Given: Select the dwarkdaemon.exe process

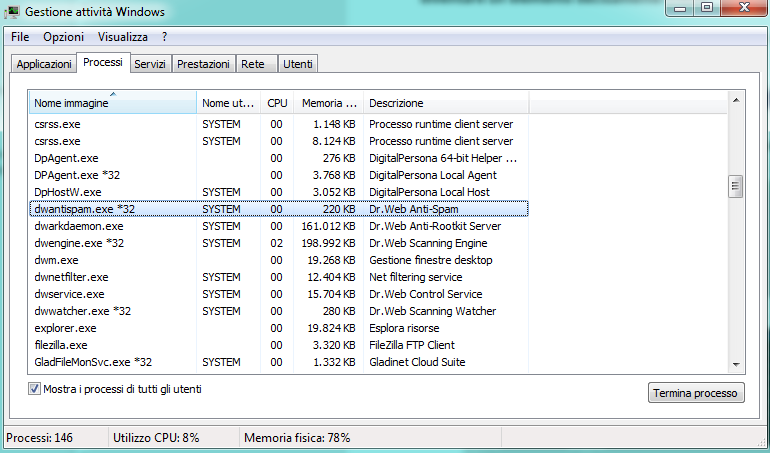Looking at the screenshot, I should point(279,226).
